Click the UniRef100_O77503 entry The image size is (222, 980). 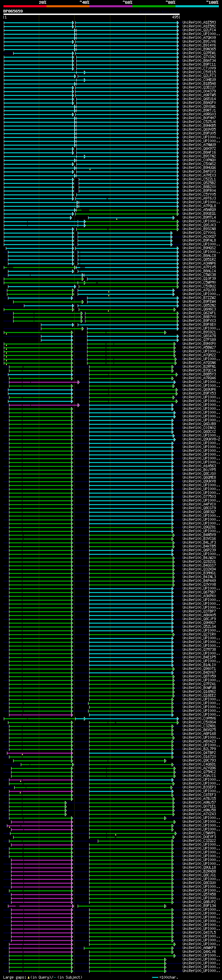(x=199, y=496)
